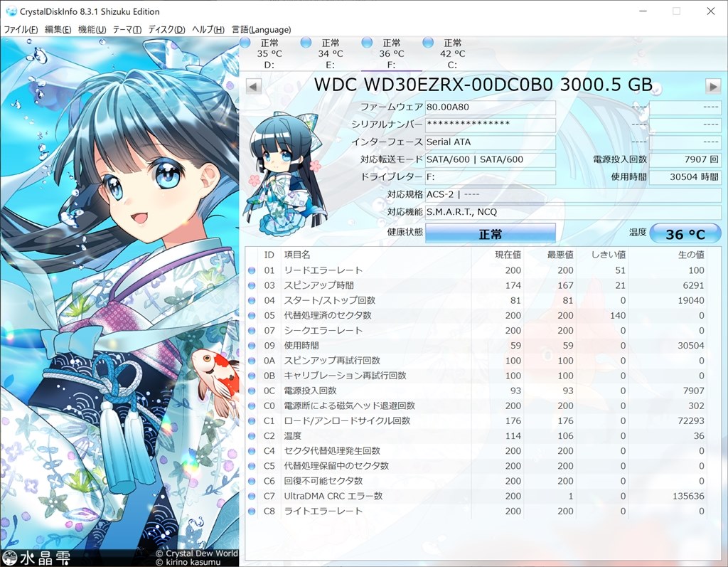Click the 現在値 column header
Image resolution: width=728 pixels, height=567 pixels.
click(497, 255)
